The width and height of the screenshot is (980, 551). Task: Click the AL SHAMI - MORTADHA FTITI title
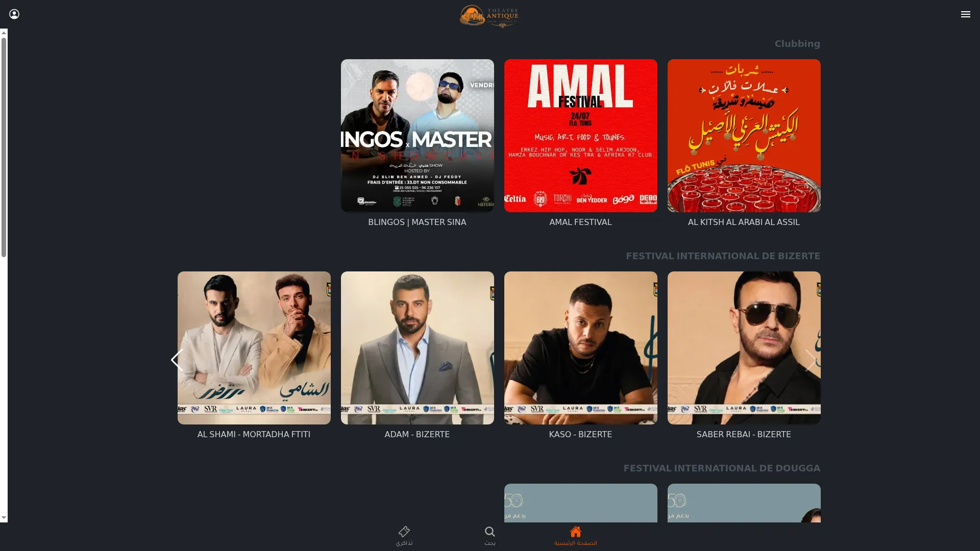(x=254, y=435)
